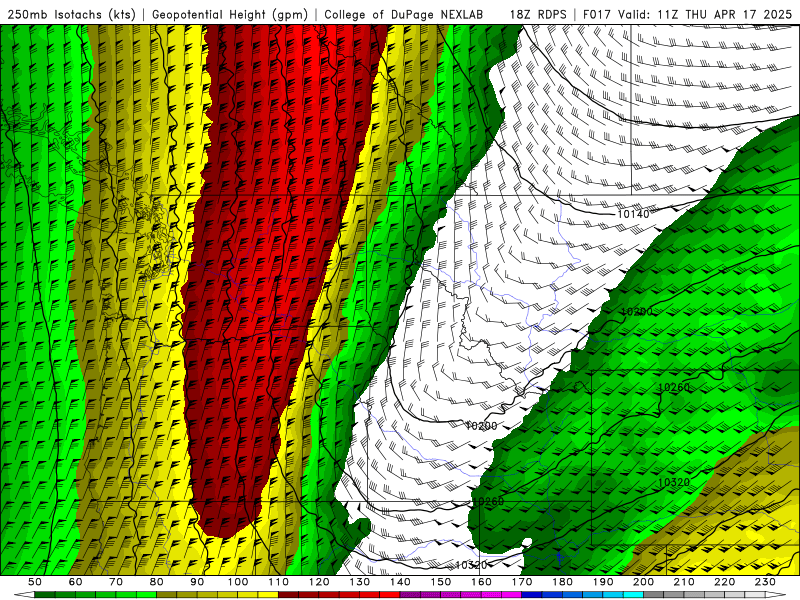Click the 230 knot scale label
800x600 pixels.
pyautogui.click(x=765, y=582)
